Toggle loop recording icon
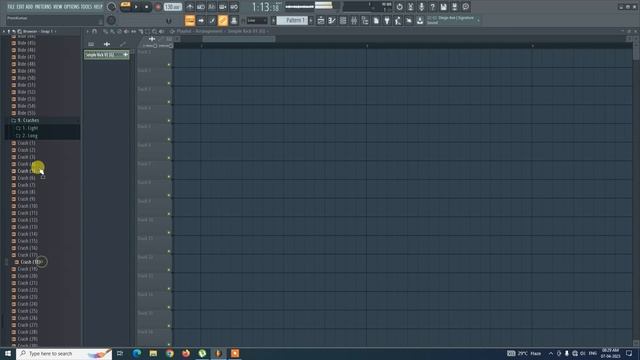This screenshot has height=360, width=640. [x=234, y=7]
